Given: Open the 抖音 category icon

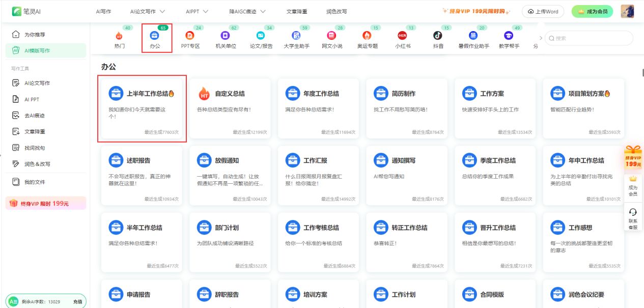Looking at the screenshot, I should pyautogui.click(x=437, y=36).
